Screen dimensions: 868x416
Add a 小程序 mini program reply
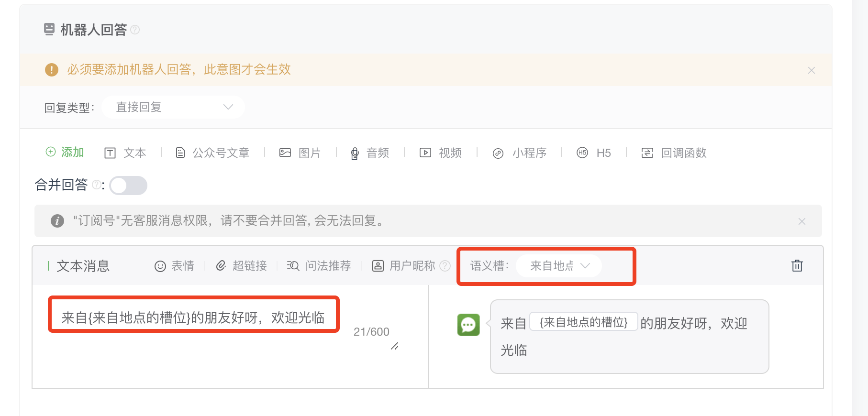[520, 153]
